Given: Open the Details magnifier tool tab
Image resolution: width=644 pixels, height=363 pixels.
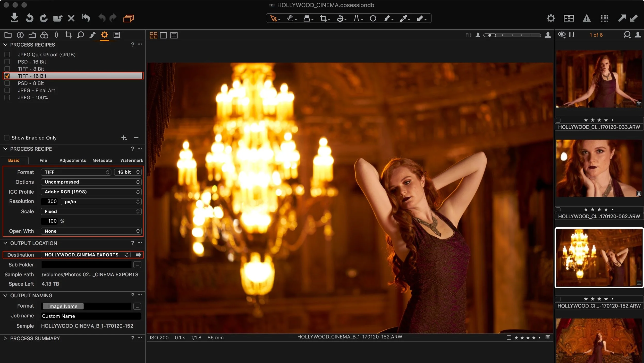Looking at the screenshot, I should (80, 35).
